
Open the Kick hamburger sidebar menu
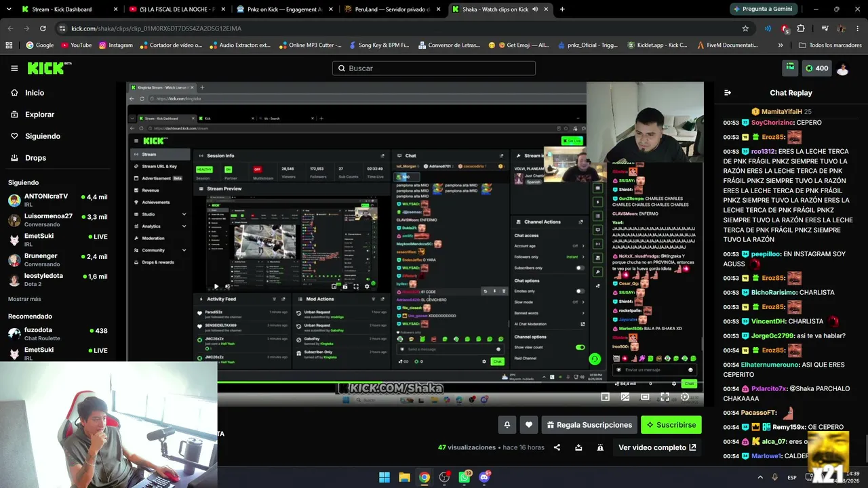tap(14, 68)
